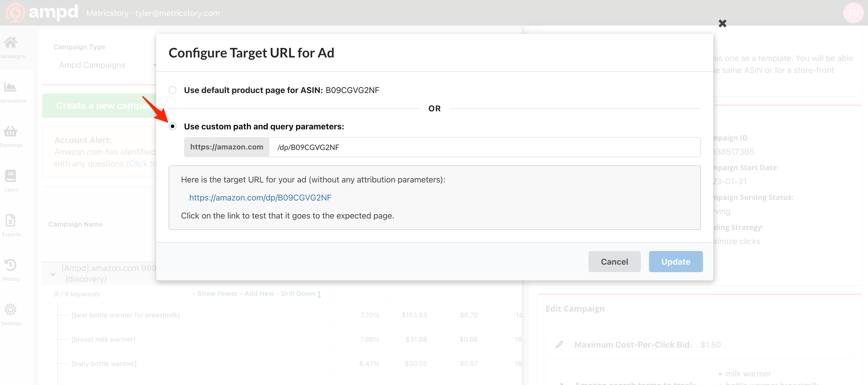Open the https://amazon.com/dp/B09CGVG2NF test link
This screenshot has height=385, width=868.
tap(260, 197)
